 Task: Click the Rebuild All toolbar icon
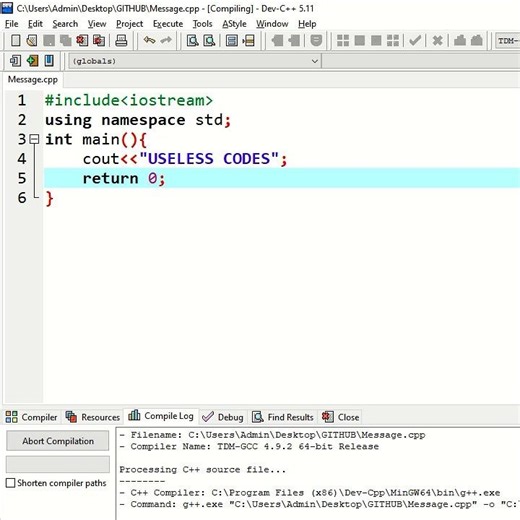(x=393, y=41)
